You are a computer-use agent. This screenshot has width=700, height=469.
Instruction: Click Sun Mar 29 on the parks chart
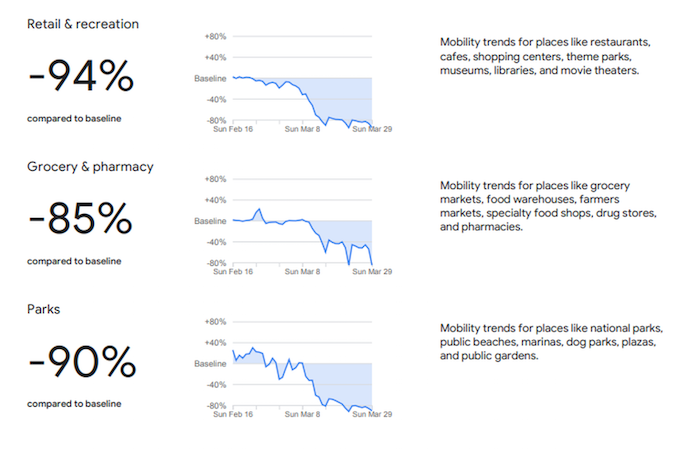pyautogui.click(x=372, y=415)
